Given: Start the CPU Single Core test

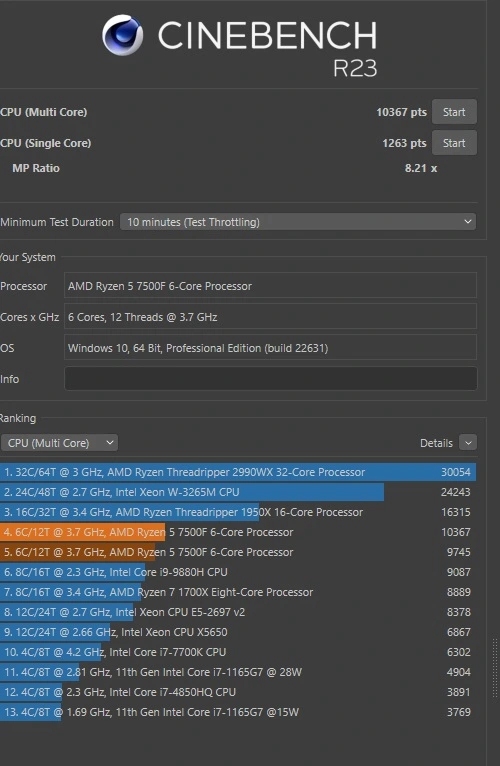Looking at the screenshot, I should click(x=454, y=143).
